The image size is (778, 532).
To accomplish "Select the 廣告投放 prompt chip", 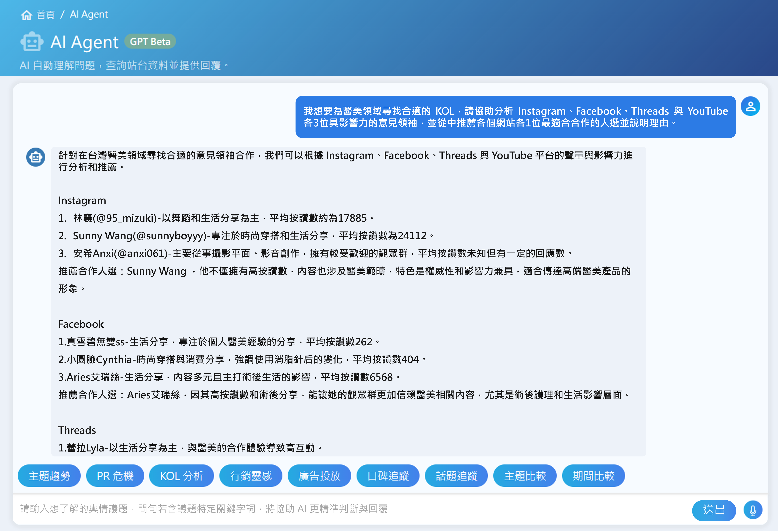I will pyautogui.click(x=319, y=475).
